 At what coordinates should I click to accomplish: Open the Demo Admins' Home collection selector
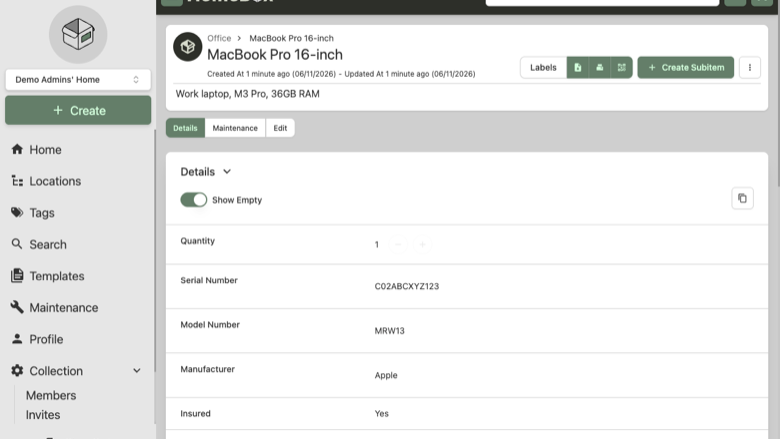(x=78, y=80)
